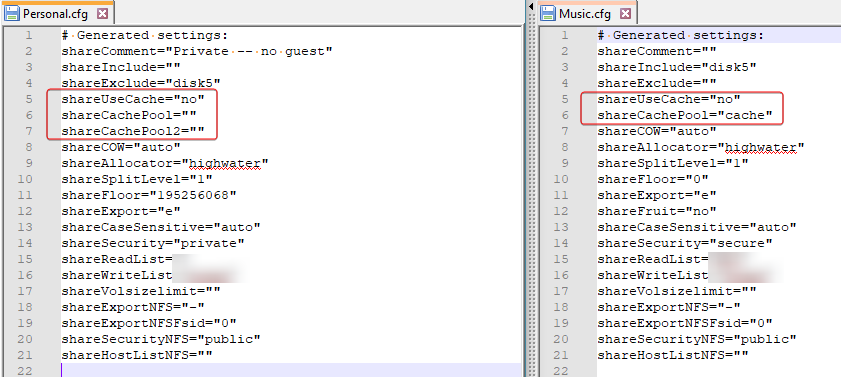The height and width of the screenshot is (377, 841).
Task: Click shareExclude="" in Music.cfg
Action: [656, 83]
